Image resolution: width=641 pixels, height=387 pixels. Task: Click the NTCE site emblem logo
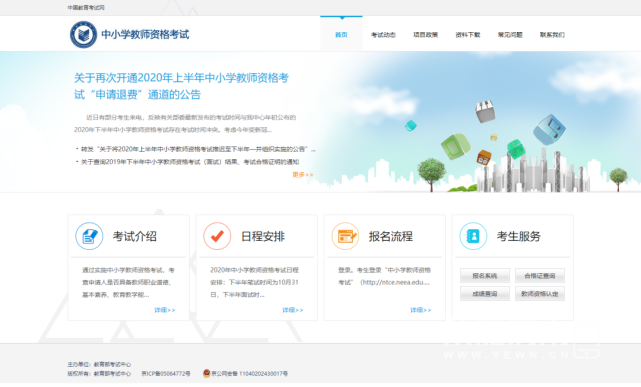(x=83, y=35)
